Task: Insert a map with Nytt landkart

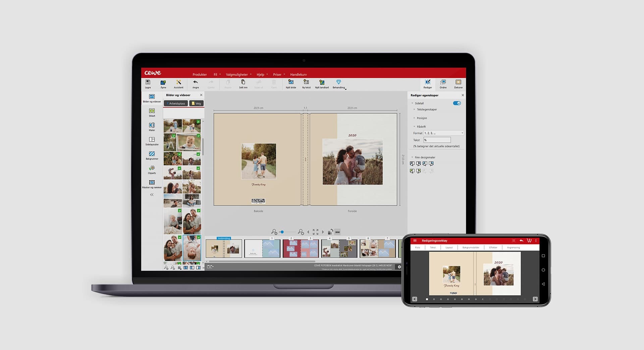Action: [x=322, y=82]
